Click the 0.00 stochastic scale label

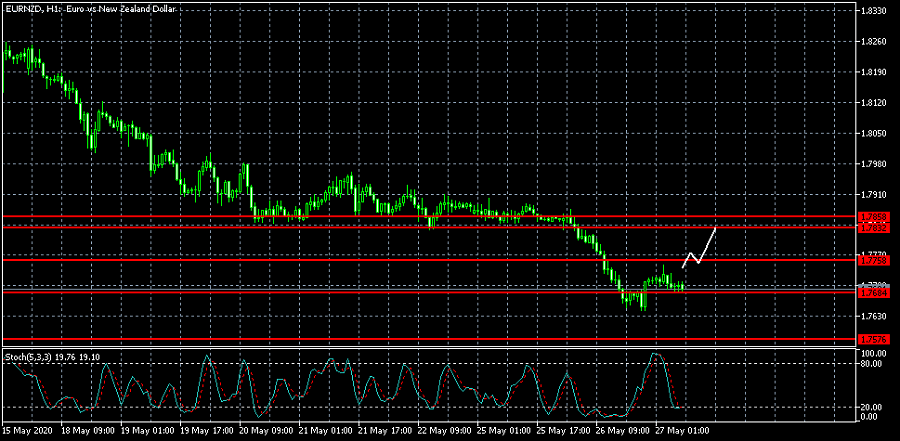click(871, 417)
